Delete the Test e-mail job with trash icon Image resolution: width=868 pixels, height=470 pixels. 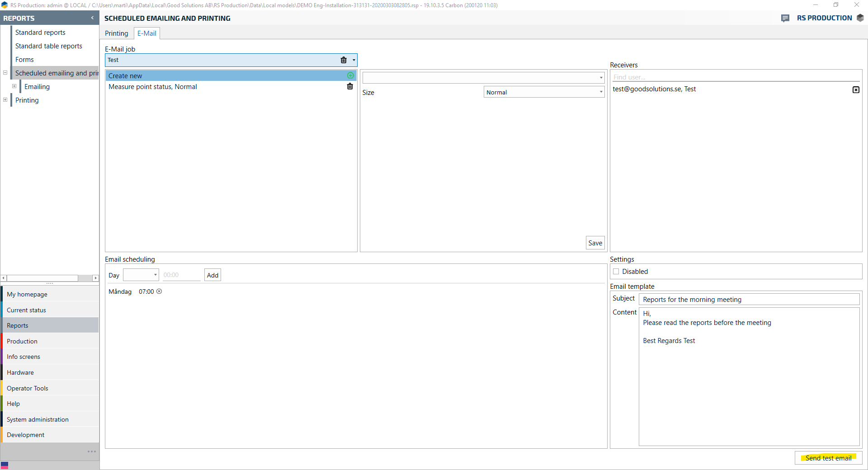(x=344, y=60)
